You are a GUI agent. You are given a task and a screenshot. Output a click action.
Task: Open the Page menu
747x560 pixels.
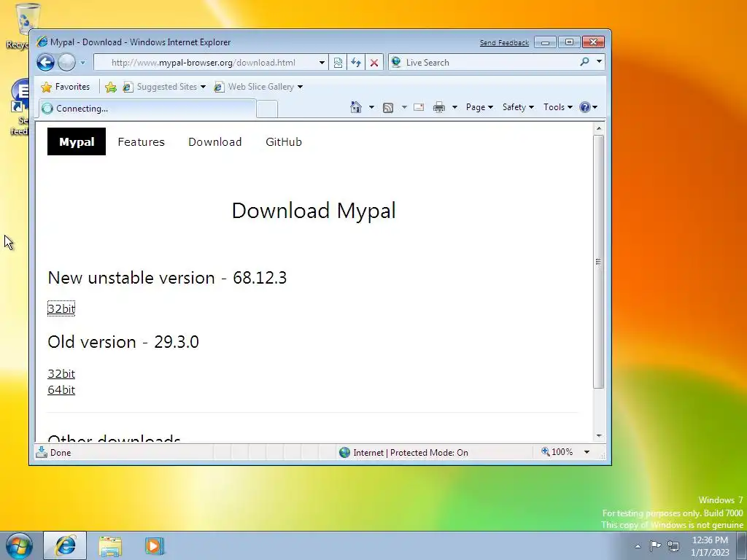point(479,107)
